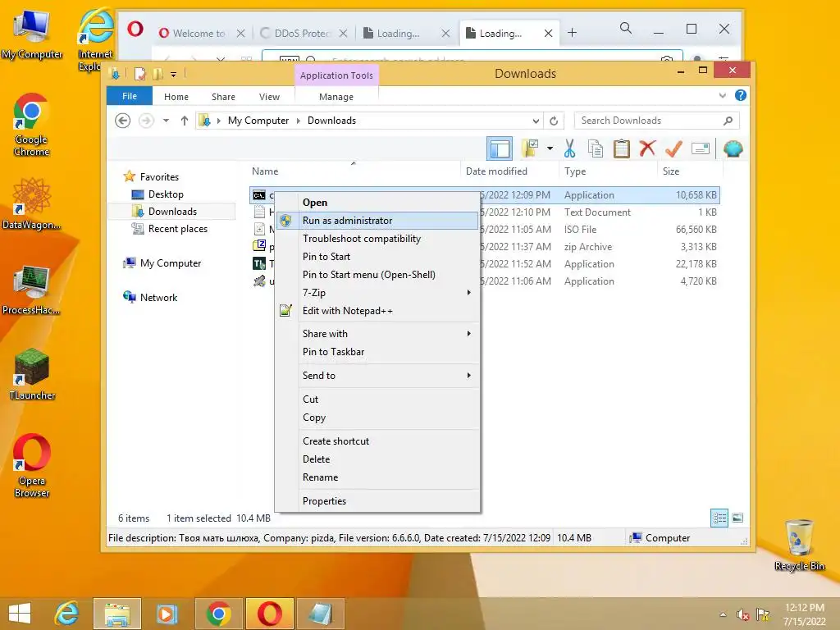Toggle the navigation pane toolbar button
The height and width of the screenshot is (630, 840).
[500, 148]
